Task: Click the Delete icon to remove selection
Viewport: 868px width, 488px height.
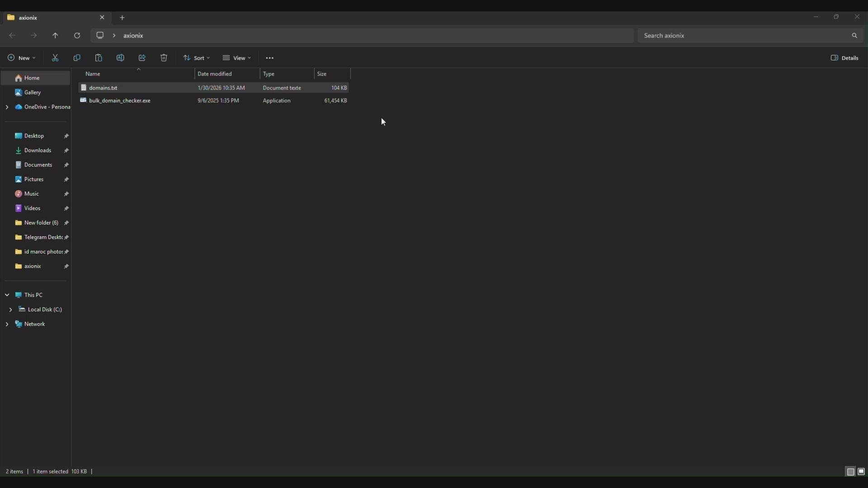Action: point(164,58)
